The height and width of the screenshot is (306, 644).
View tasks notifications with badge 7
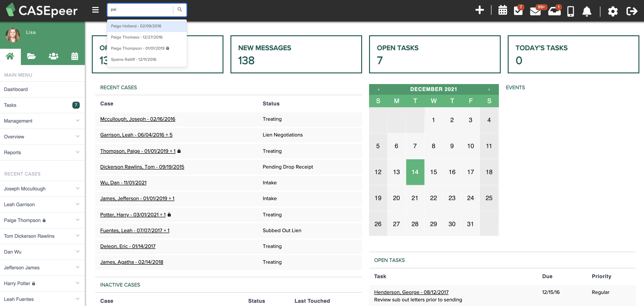519,11
